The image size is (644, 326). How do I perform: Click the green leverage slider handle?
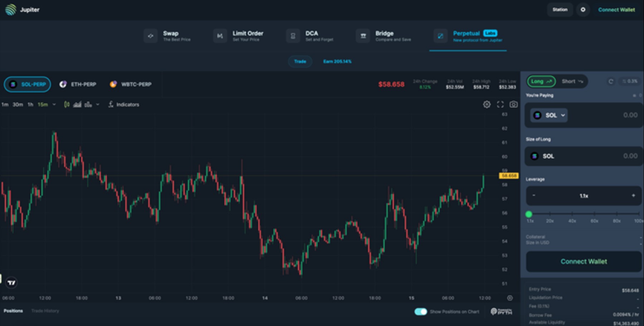pyautogui.click(x=529, y=214)
